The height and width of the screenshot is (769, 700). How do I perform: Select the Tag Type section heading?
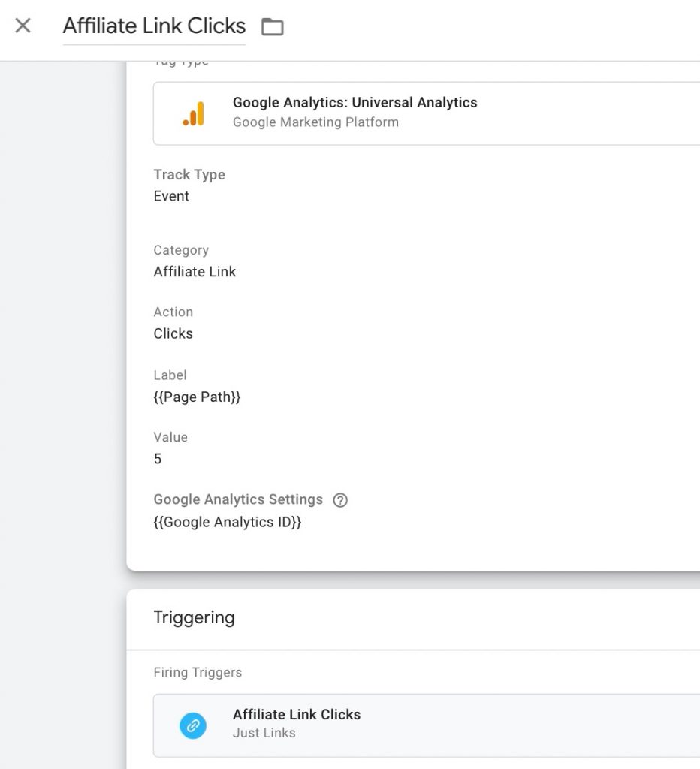click(180, 61)
